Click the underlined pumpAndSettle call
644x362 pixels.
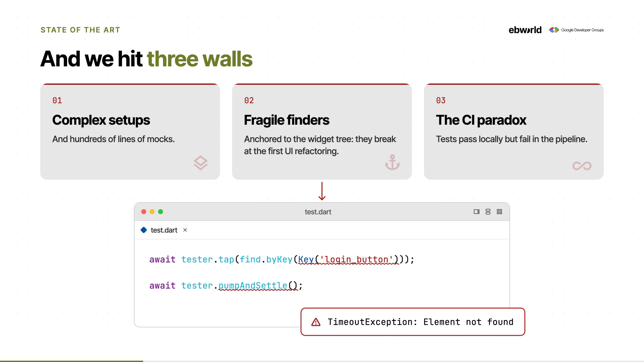pyautogui.click(x=258, y=286)
